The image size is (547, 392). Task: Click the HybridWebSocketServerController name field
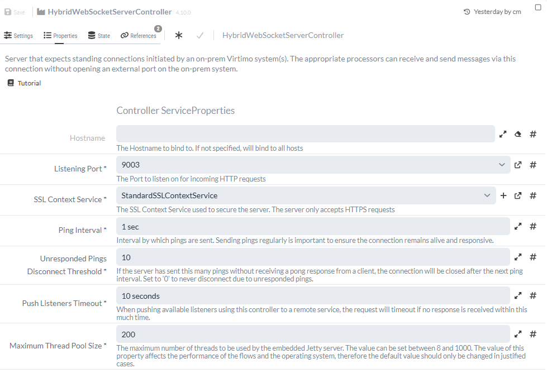(283, 35)
